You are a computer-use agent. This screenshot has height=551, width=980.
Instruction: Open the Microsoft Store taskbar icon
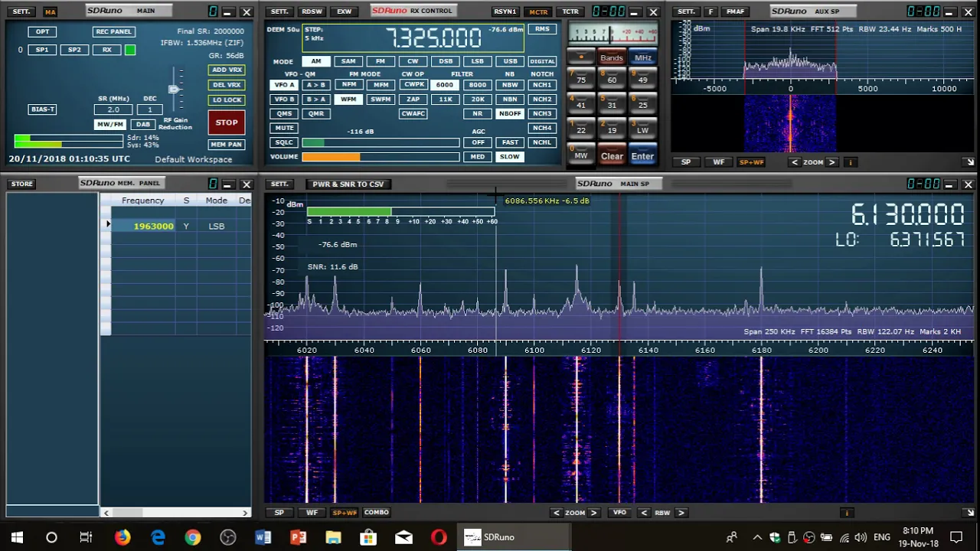(x=368, y=537)
